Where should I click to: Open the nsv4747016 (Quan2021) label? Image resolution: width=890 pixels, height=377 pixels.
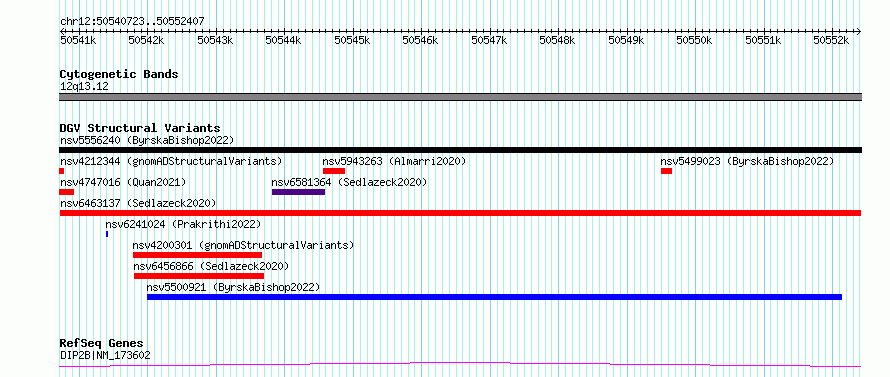[123, 182]
